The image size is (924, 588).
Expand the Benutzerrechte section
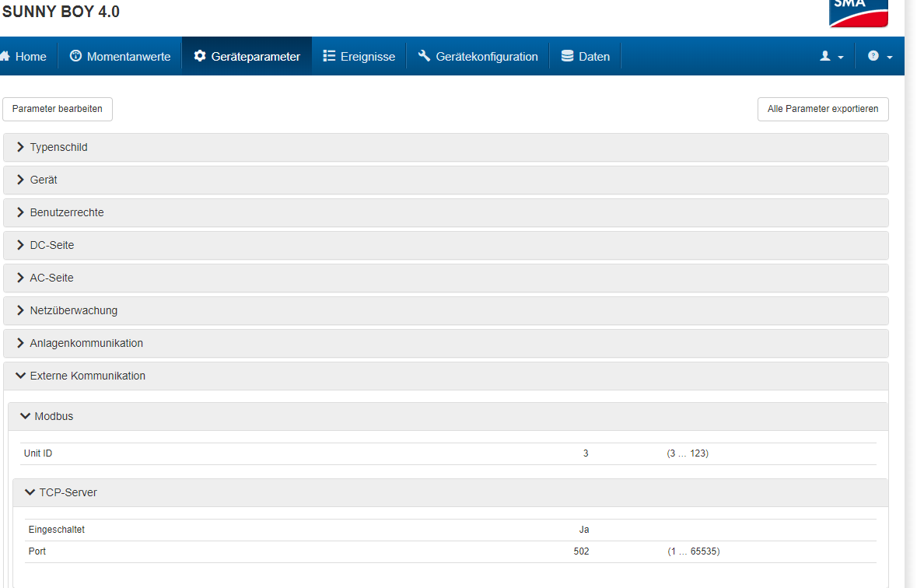(x=446, y=212)
